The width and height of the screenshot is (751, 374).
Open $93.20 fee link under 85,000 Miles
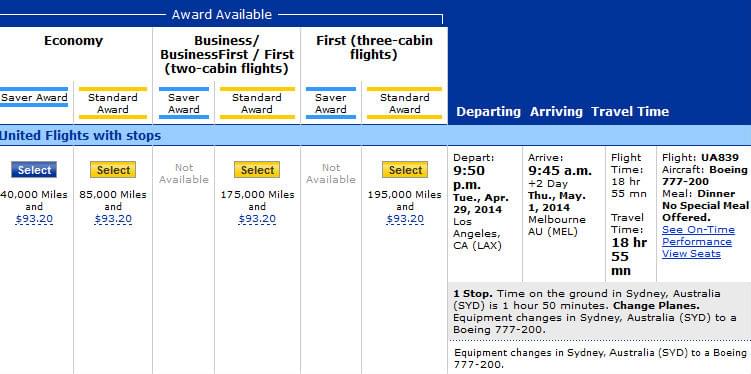(113, 219)
